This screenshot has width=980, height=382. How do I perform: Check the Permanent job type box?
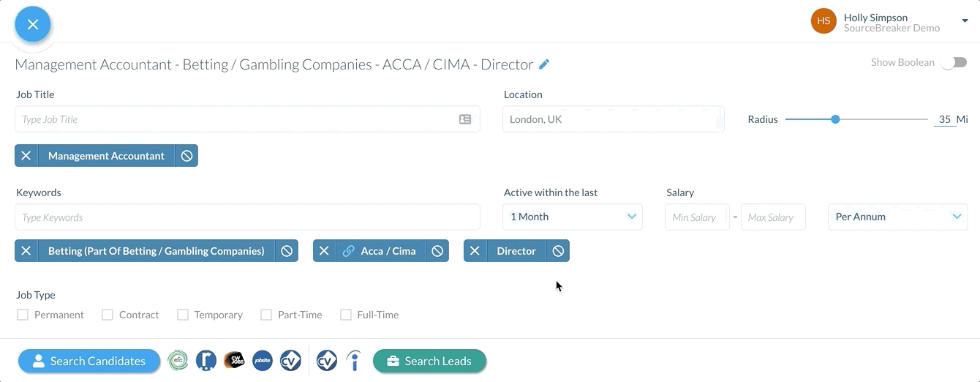(23, 315)
